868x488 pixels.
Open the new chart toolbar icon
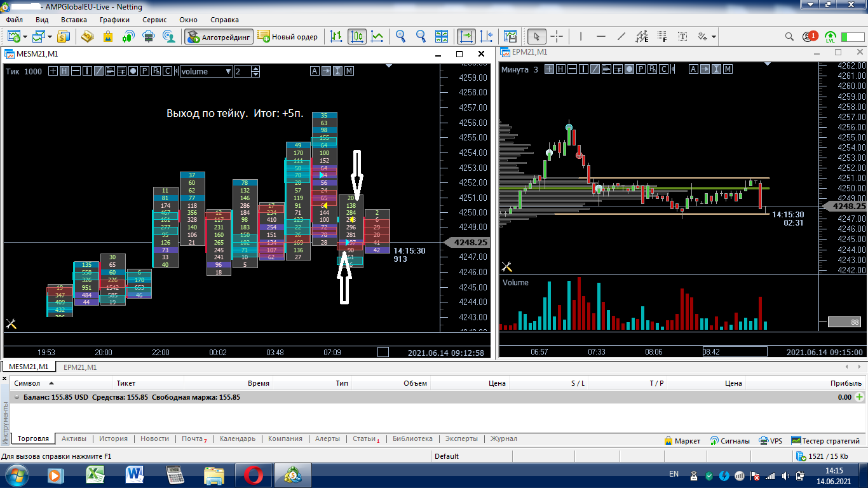click(x=13, y=36)
